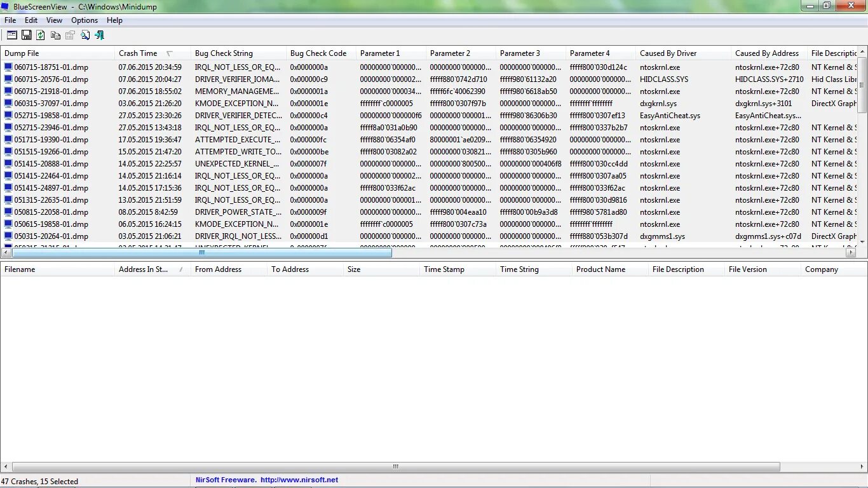Click dump icon for 052715-23946-01.dmp

pyautogui.click(x=8, y=127)
